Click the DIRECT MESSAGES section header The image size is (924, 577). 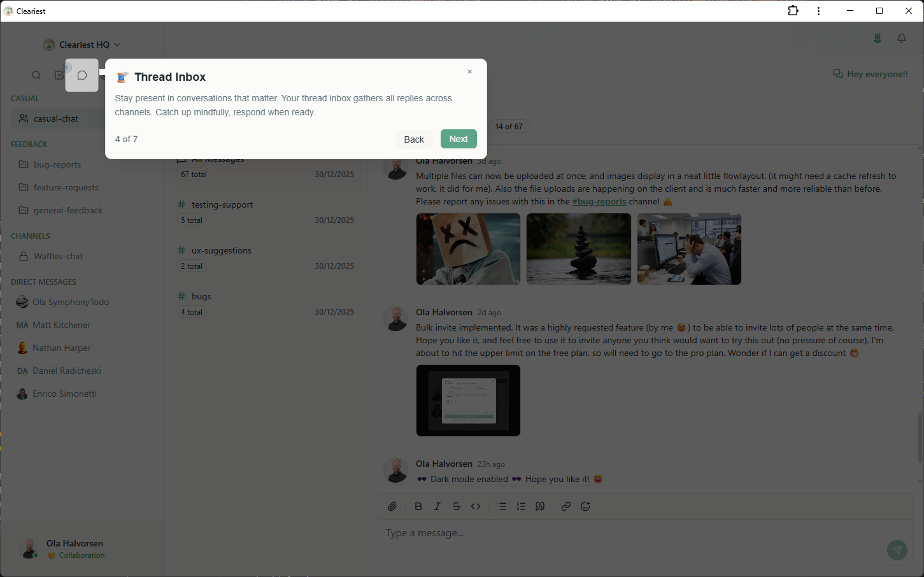click(43, 281)
